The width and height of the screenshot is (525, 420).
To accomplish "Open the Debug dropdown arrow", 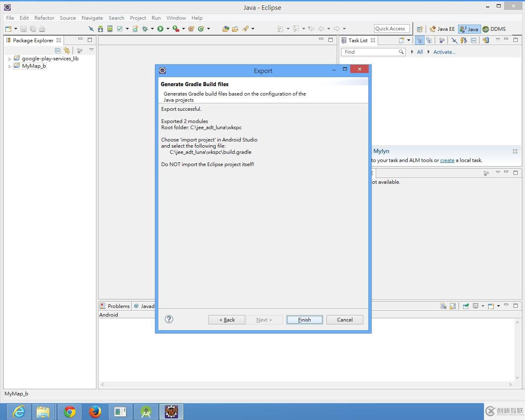I will (x=152, y=29).
